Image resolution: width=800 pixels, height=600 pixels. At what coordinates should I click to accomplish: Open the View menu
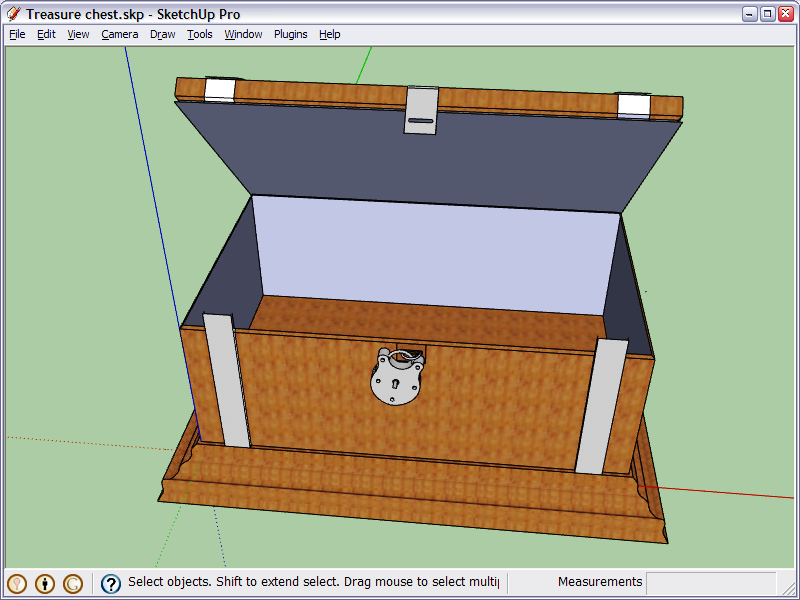coord(78,34)
